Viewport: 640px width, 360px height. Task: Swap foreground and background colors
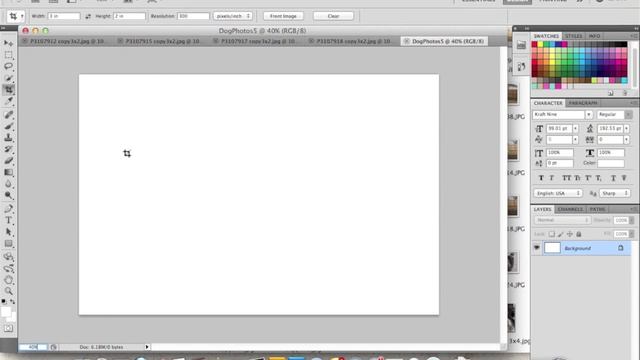tap(13, 302)
